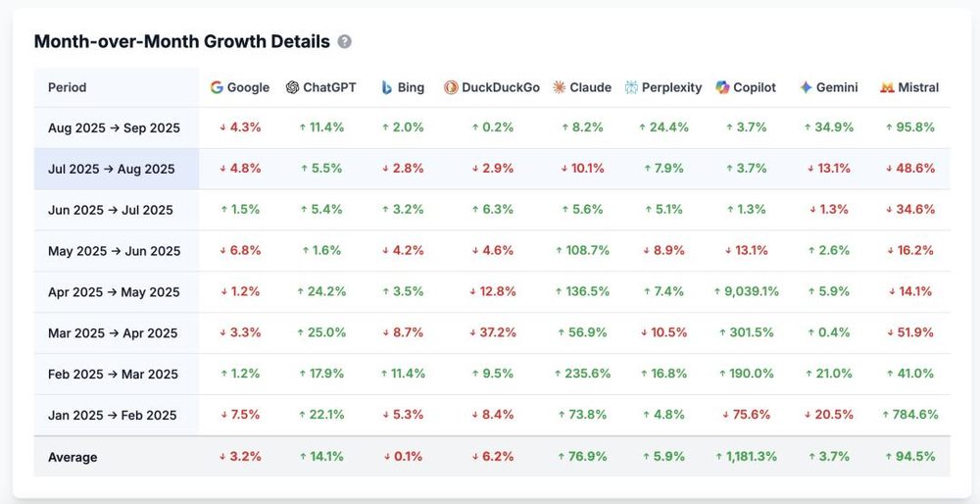
Task: Click the Perplexity logo icon in header
Action: [631, 87]
